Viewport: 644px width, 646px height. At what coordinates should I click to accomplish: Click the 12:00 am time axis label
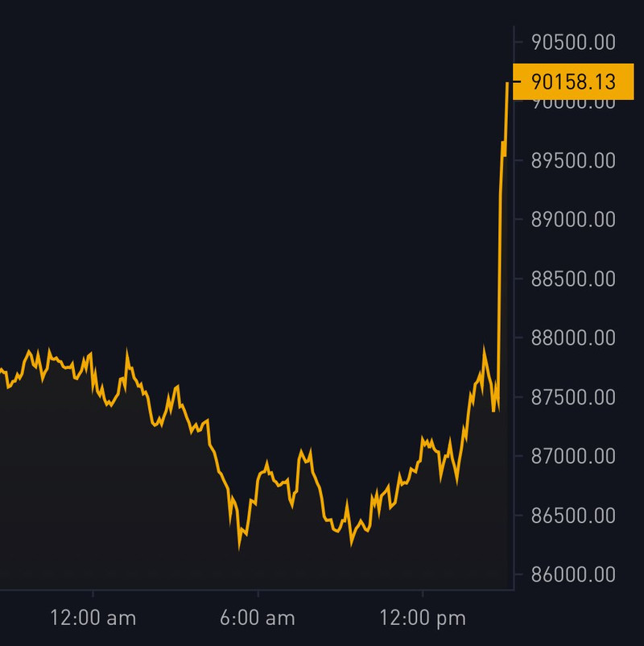(x=93, y=619)
